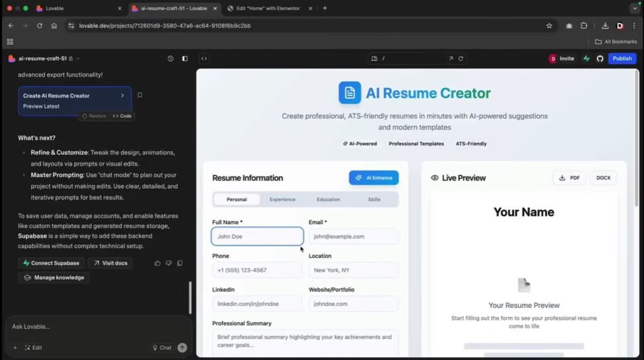Bookmark this page with star icon

[x=549, y=25]
